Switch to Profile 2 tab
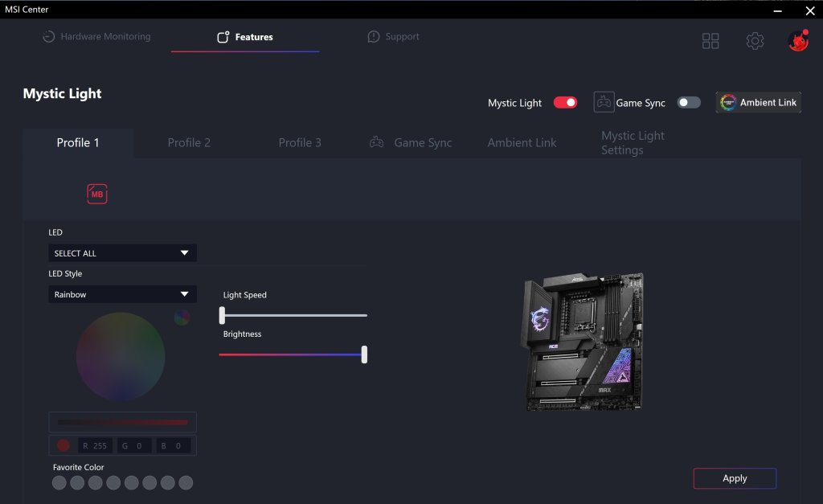 (x=189, y=143)
